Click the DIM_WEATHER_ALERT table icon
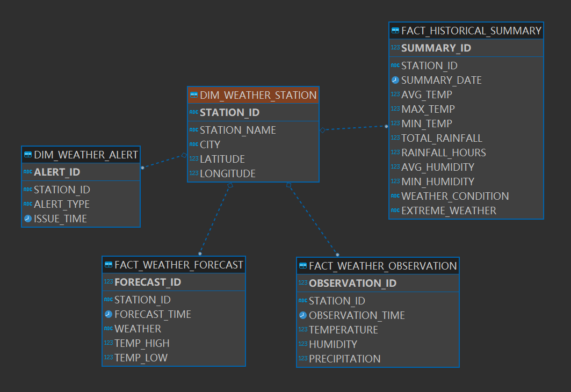571x392 pixels. (28, 155)
